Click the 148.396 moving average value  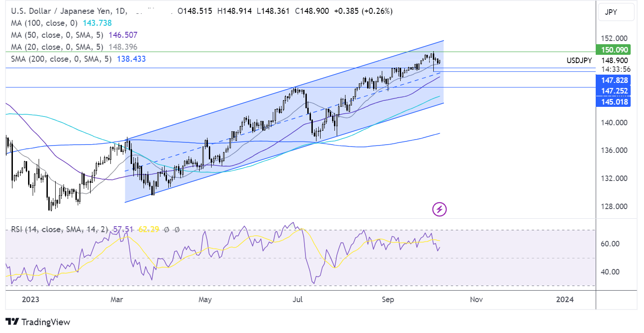coord(123,47)
